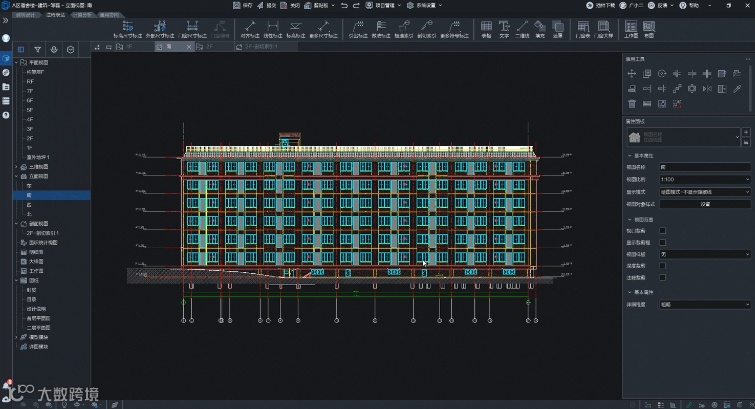Open the display mode dropdown

click(x=704, y=191)
